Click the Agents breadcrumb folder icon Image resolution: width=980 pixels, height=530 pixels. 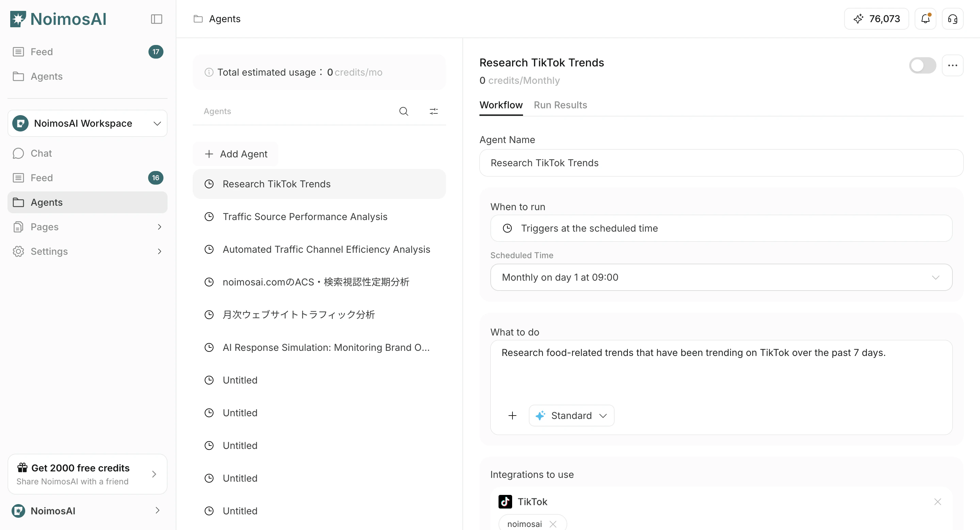(198, 19)
